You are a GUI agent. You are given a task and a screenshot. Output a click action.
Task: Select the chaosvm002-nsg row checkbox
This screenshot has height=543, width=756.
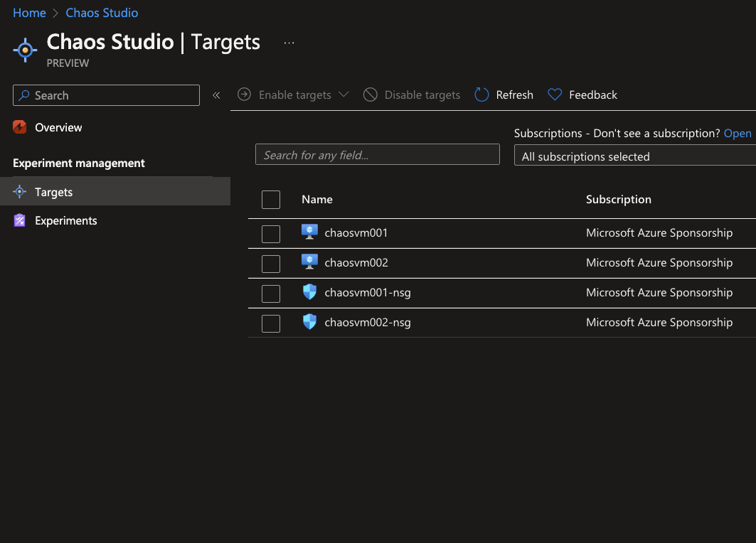point(271,324)
